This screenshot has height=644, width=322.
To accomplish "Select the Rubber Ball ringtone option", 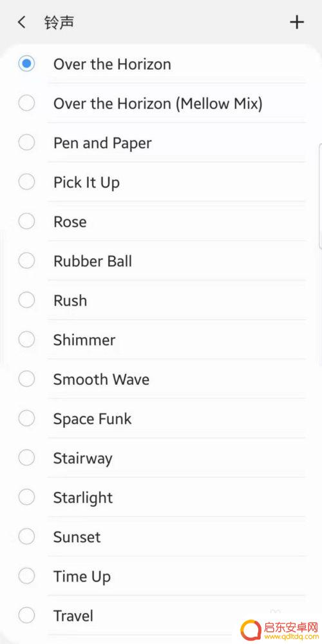I will pos(161,261).
